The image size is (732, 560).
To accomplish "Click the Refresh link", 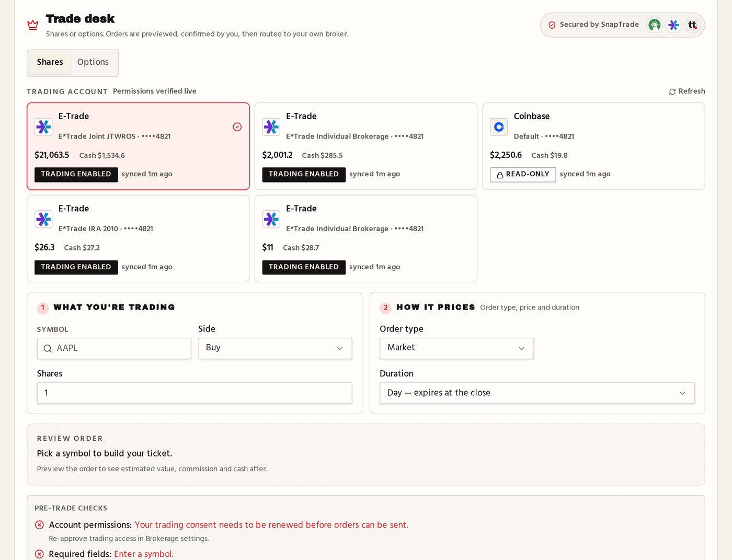I will 687,92.
